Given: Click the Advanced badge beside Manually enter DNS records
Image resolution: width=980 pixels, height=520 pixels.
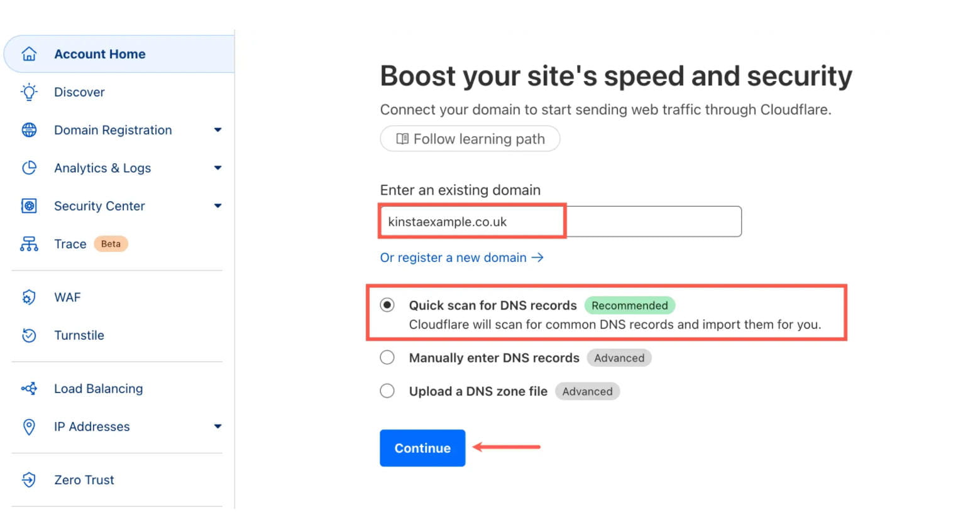Looking at the screenshot, I should click(619, 358).
